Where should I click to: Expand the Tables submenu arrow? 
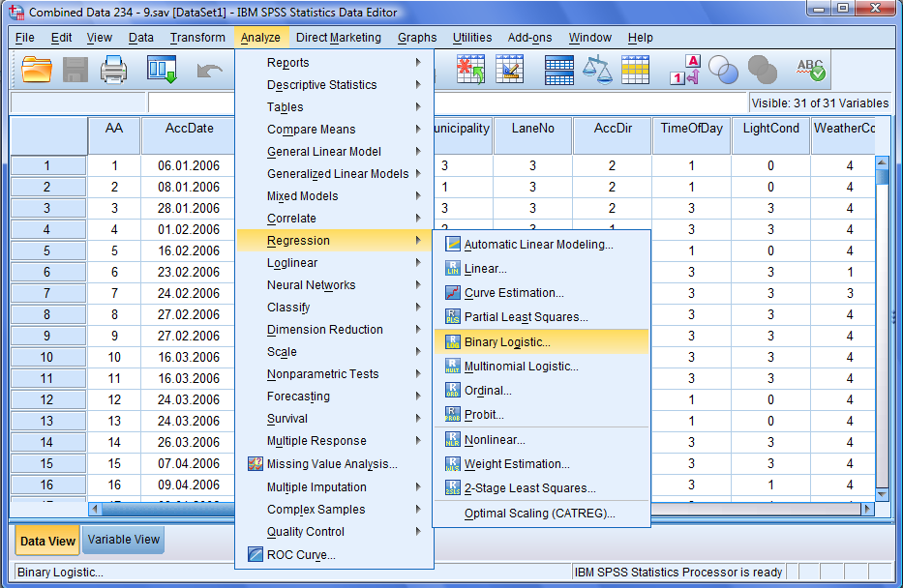point(419,106)
